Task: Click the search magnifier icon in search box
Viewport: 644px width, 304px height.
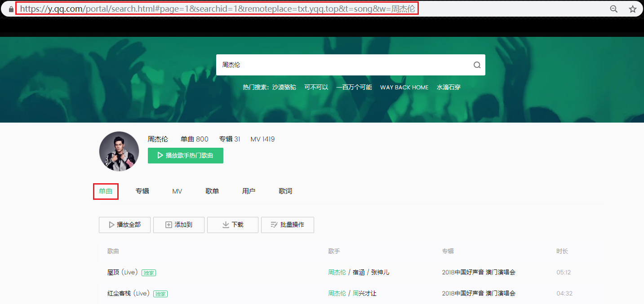Action: click(477, 65)
